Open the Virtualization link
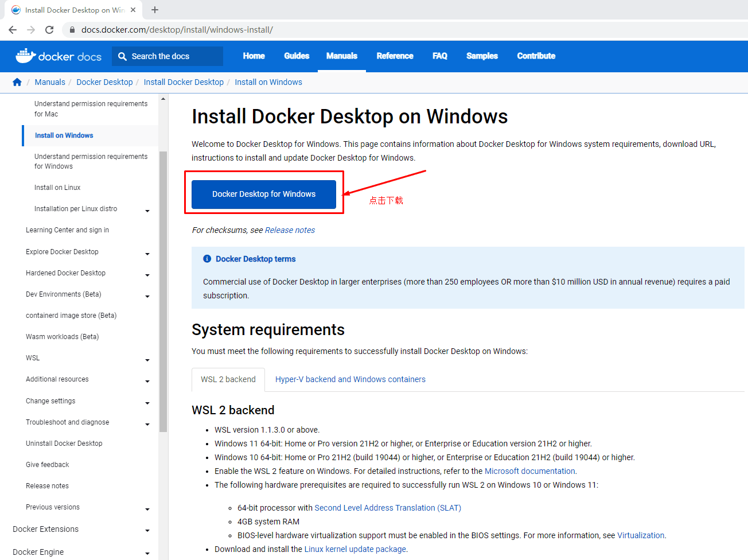 (641, 535)
